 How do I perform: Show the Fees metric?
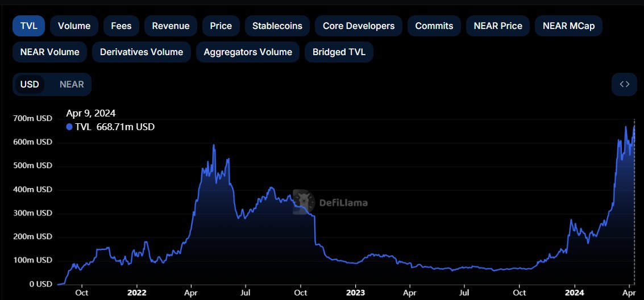[x=121, y=26]
